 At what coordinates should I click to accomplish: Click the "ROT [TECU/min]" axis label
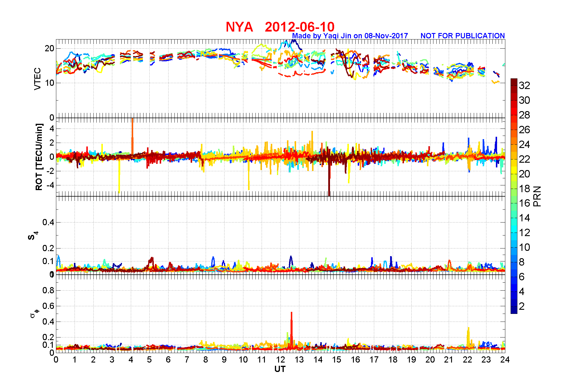(39, 157)
